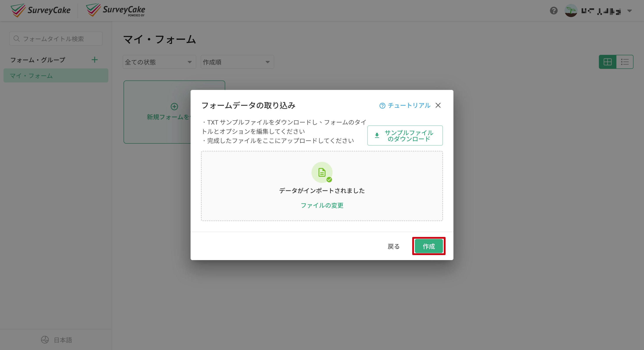Click データがインポートされました text
Viewport: 644px width, 350px height.
[x=322, y=191]
